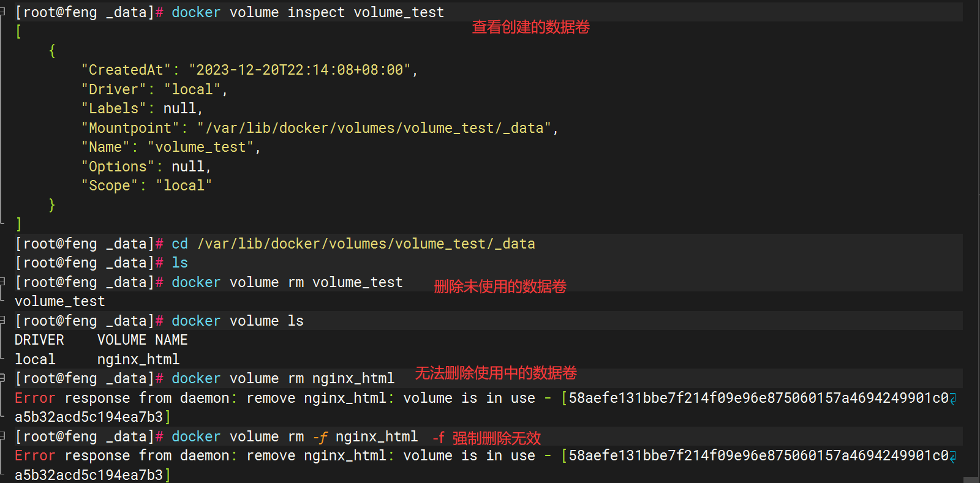Image resolution: width=980 pixels, height=483 pixels.
Task: Click 'nginx_html' in the volume list row
Action: point(138,359)
